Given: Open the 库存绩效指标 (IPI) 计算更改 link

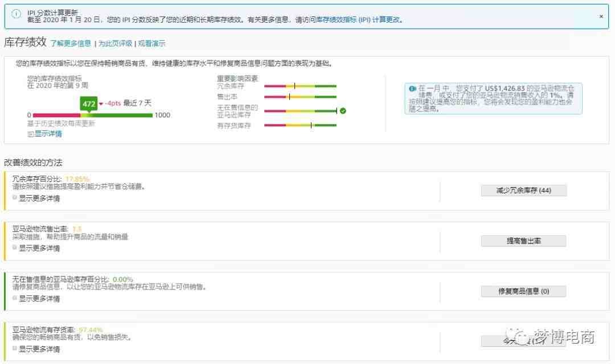Looking at the screenshot, I should click(x=359, y=19).
